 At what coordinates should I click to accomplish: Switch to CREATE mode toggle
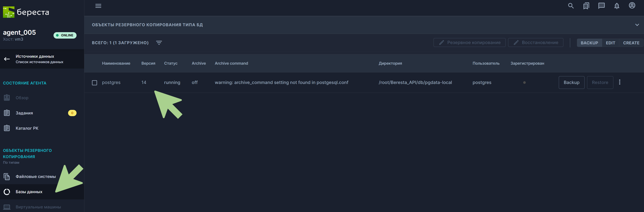[x=631, y=43]
